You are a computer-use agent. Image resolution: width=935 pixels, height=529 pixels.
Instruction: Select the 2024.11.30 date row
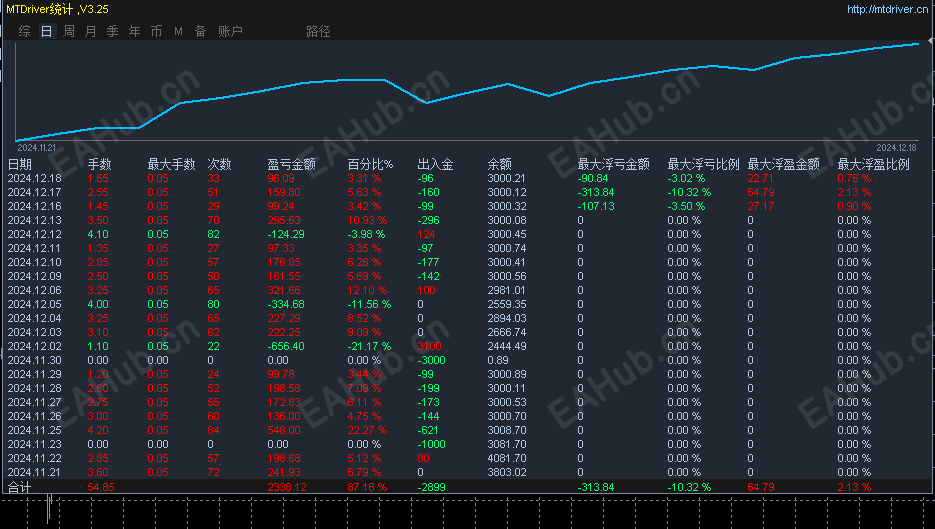pyautogui.click(x=35, y=360)
